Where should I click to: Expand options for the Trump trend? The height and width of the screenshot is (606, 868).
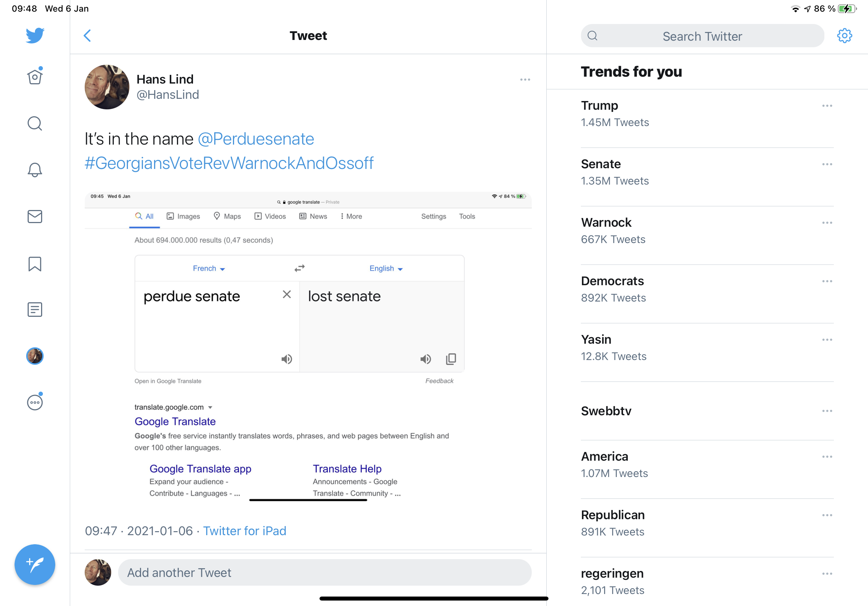827,106
